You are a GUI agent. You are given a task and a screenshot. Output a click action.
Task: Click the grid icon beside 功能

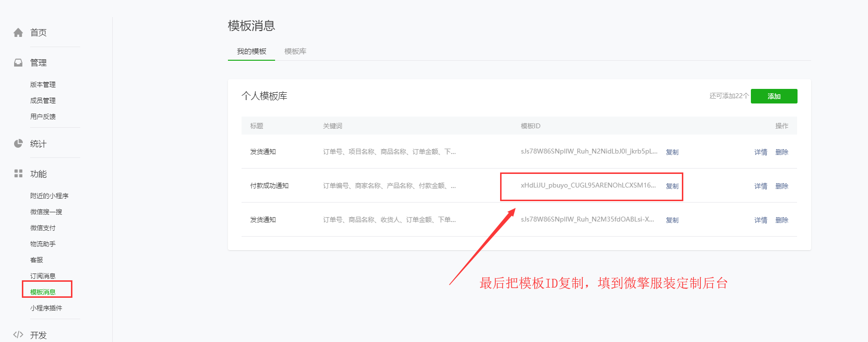click(18, 173)
